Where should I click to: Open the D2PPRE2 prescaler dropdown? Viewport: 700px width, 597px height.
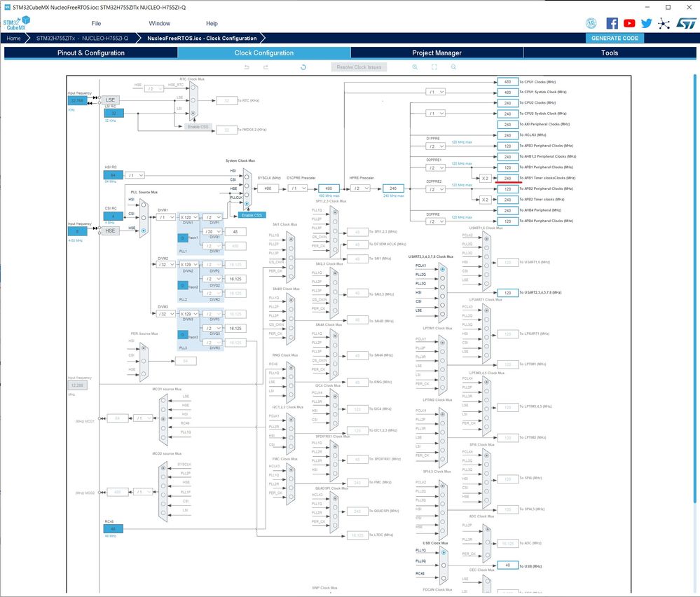click(435, 189)
